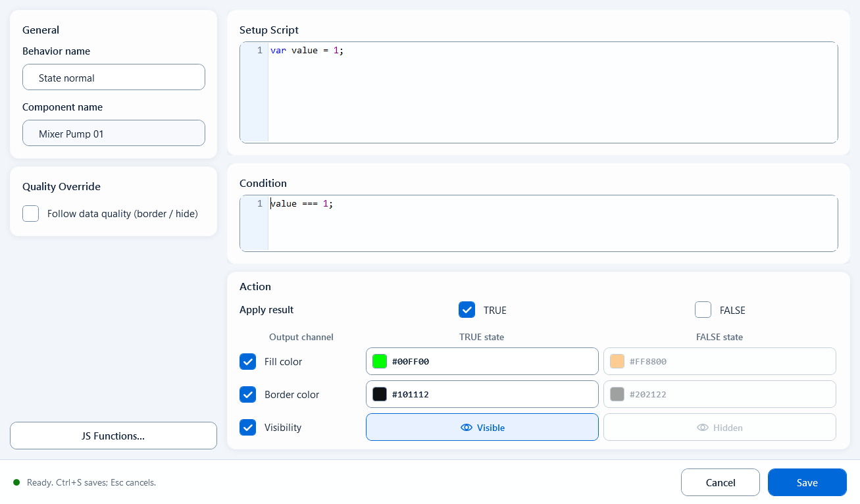The width and height of the screenshot is (860, 504).
Task: Click the 'TRUE state' column header
Action: pos(482,337)
